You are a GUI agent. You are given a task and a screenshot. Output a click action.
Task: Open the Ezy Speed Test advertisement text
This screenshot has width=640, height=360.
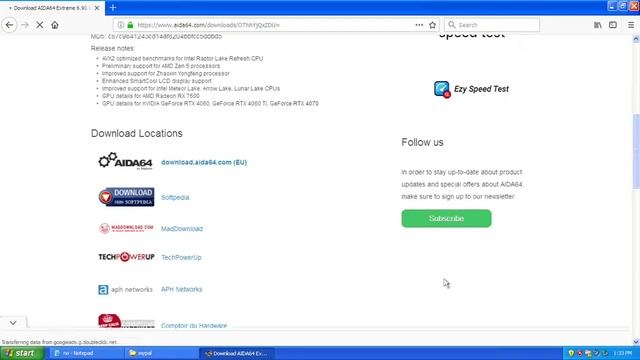tap(481, 89)
